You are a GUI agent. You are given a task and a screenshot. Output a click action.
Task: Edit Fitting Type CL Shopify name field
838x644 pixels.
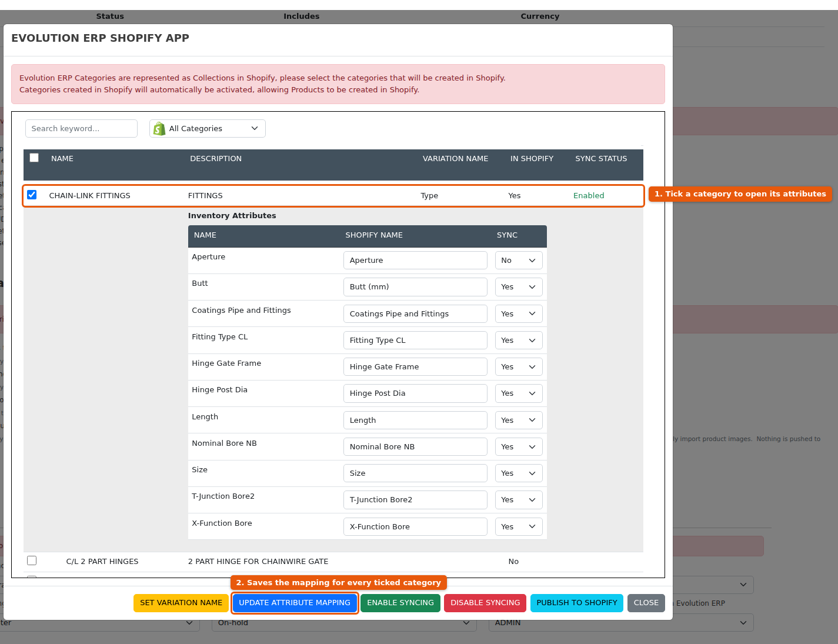415,341
